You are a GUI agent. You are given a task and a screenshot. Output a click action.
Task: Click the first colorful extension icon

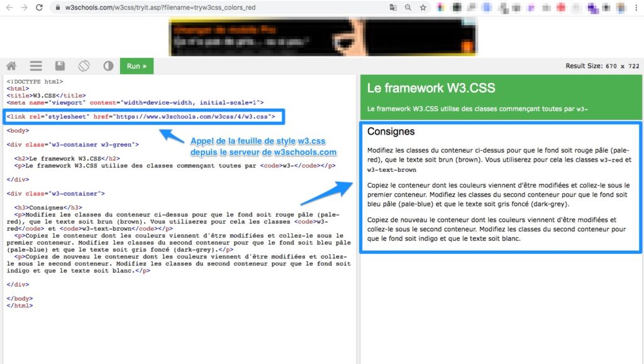tap(441, 8)
